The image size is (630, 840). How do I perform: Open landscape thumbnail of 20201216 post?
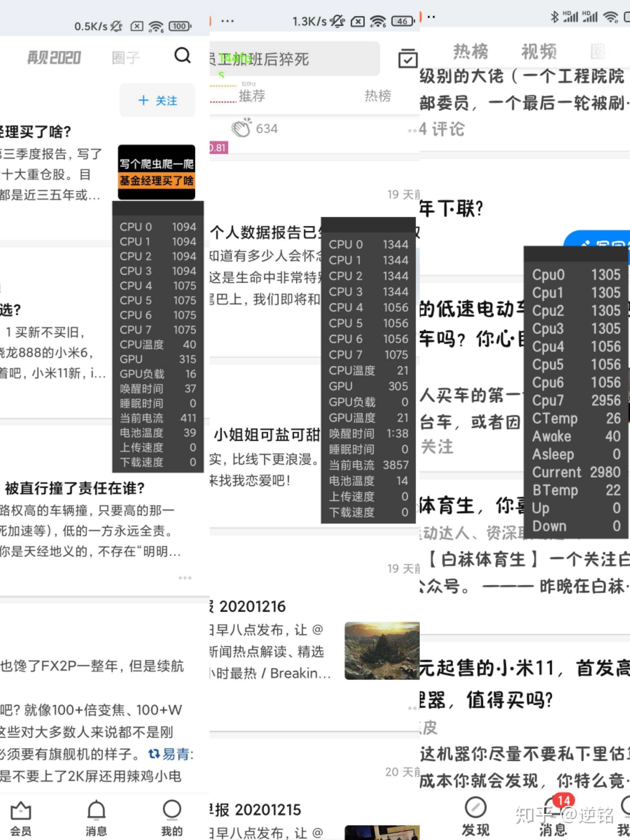point(382,650)
